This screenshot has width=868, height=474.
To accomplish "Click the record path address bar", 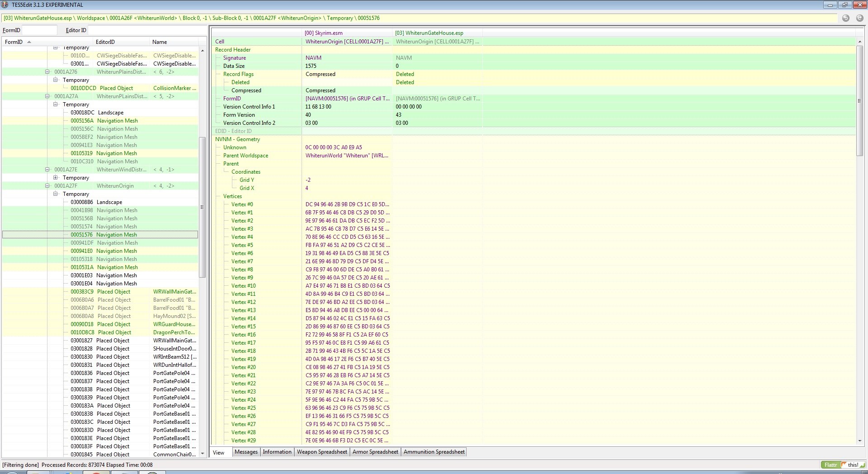I will click(x=419, y=18).
